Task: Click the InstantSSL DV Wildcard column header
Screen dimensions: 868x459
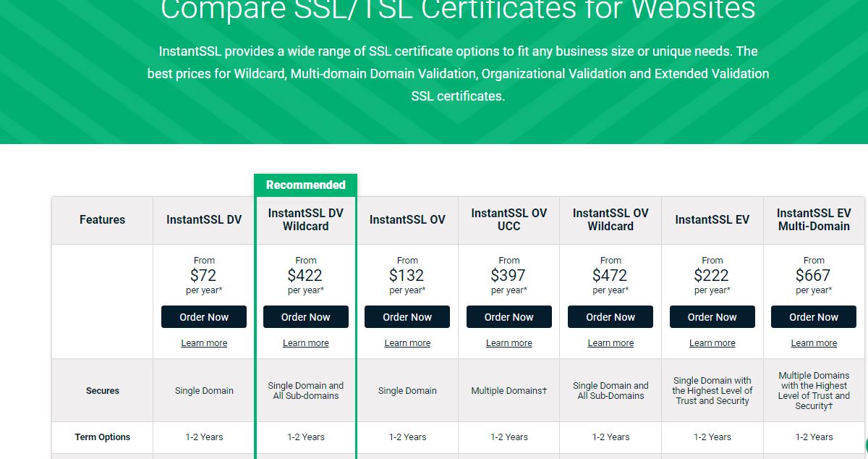Action: pos(306,219)
